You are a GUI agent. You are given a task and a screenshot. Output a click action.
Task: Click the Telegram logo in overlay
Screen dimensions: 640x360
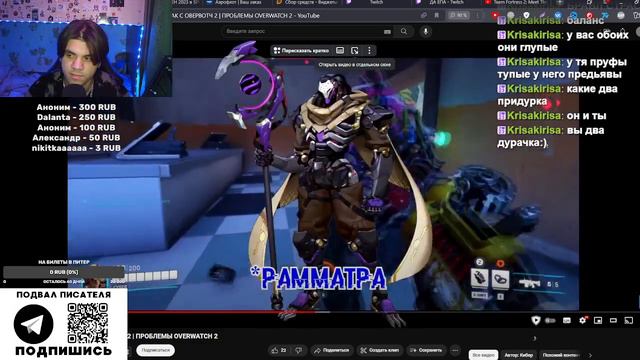tap(33, 324)
